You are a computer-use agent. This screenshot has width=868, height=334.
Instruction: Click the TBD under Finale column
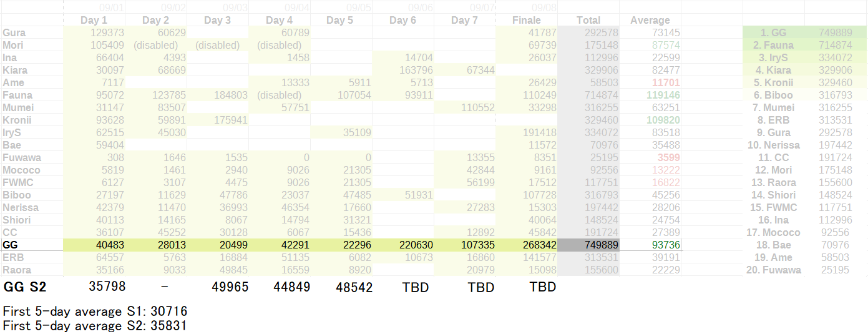coord(542,287)
